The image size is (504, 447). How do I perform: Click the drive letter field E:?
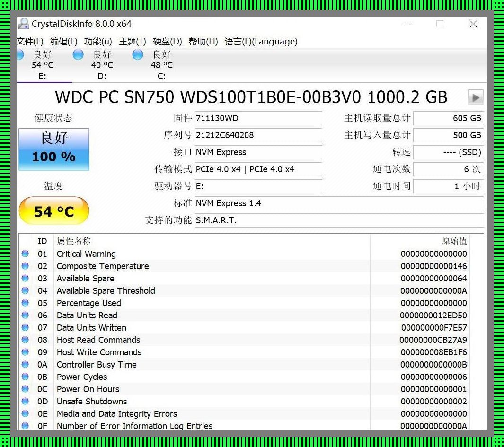258,186
